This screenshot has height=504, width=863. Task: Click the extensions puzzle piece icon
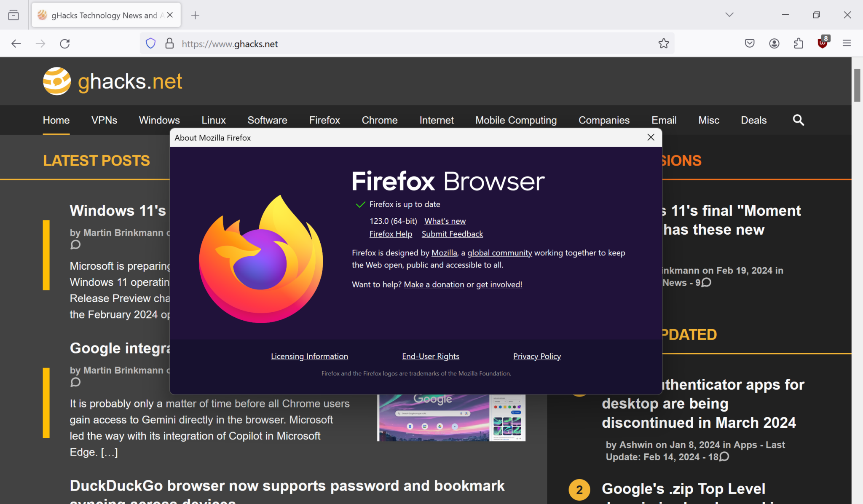[799, 43]
